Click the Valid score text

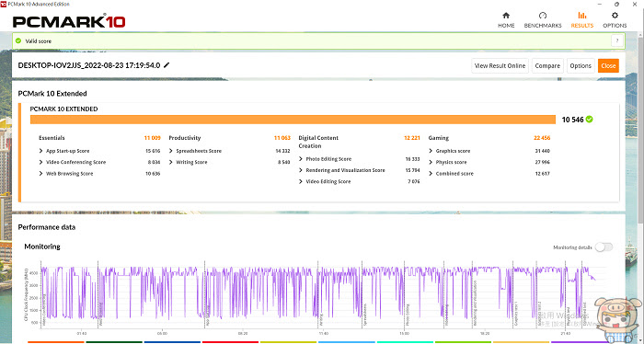39,41
